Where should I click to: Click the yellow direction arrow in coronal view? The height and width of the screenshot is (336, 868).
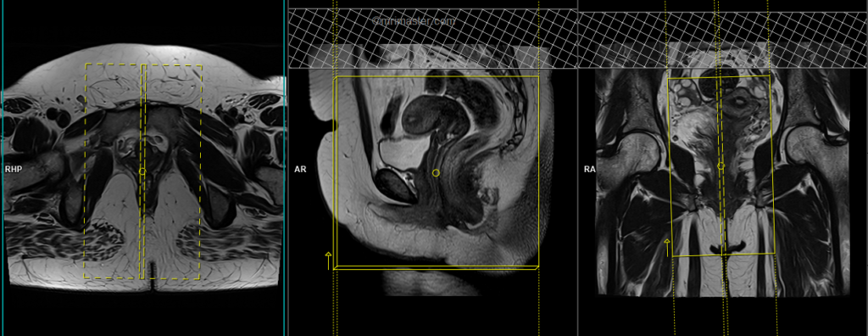coord(667,248)
